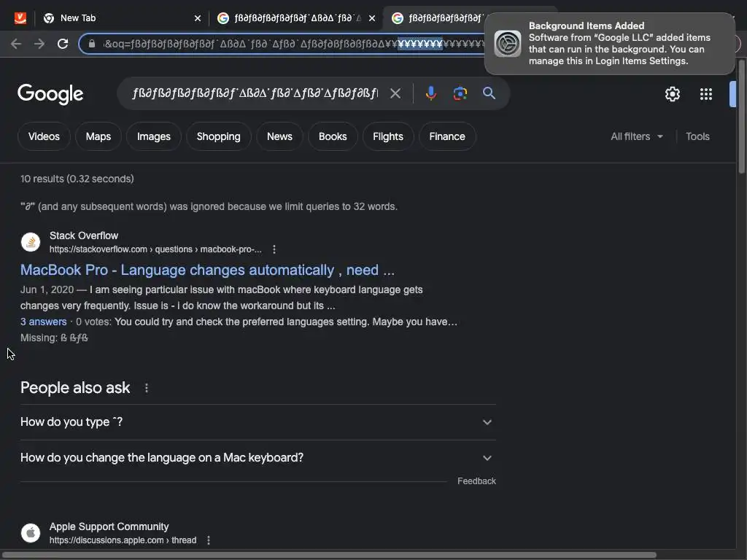Image resolution: width=747 pixels, height=560 pixels.
Task: Click the Background Items Added notification
Action: [609, 43]
